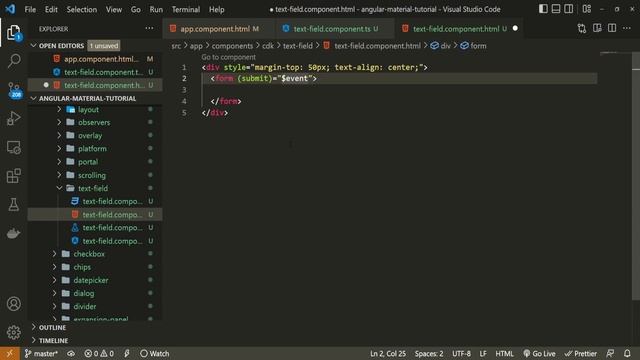Image resolution: width=640 pixels, height=360 pixels.
Task: Open the View menu
Action: (113, 9)
